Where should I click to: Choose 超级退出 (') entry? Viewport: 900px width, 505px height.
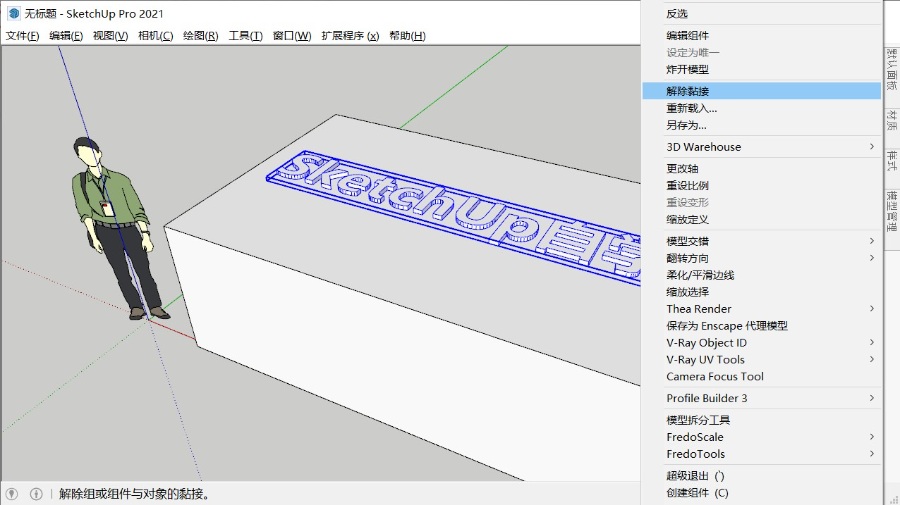(x=762, y=476)
